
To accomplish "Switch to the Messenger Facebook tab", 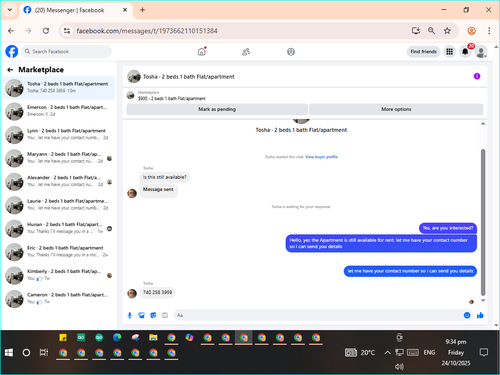I will click(75, 10).
